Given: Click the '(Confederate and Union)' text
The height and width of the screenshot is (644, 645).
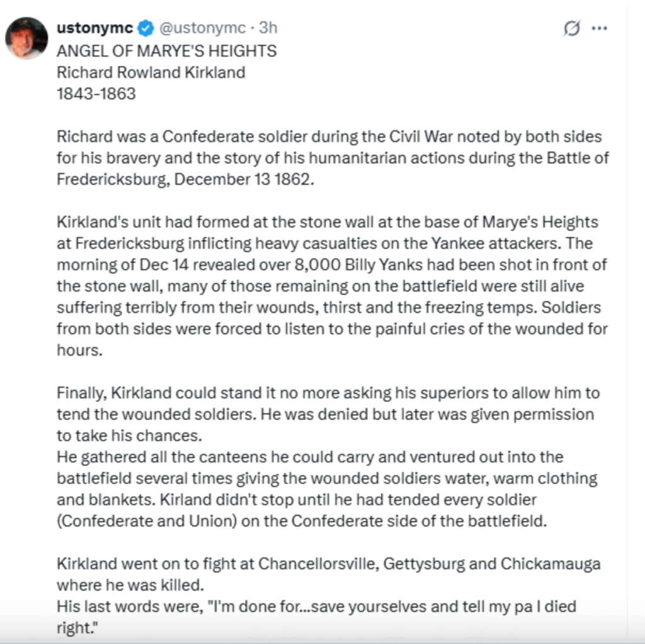Looking at the screenshot, I should 145,521.
